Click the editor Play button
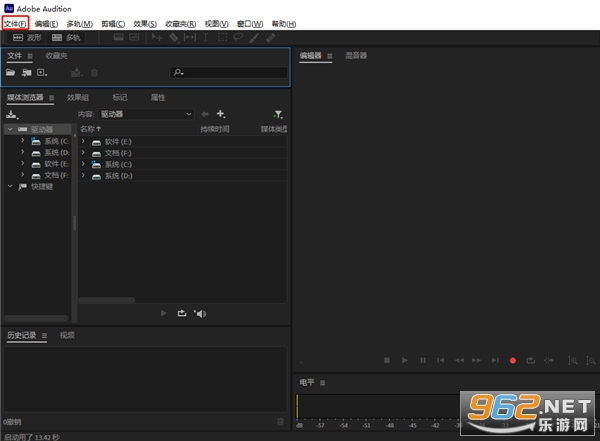This screenshot has height=441, width=600. coord(404,360)
